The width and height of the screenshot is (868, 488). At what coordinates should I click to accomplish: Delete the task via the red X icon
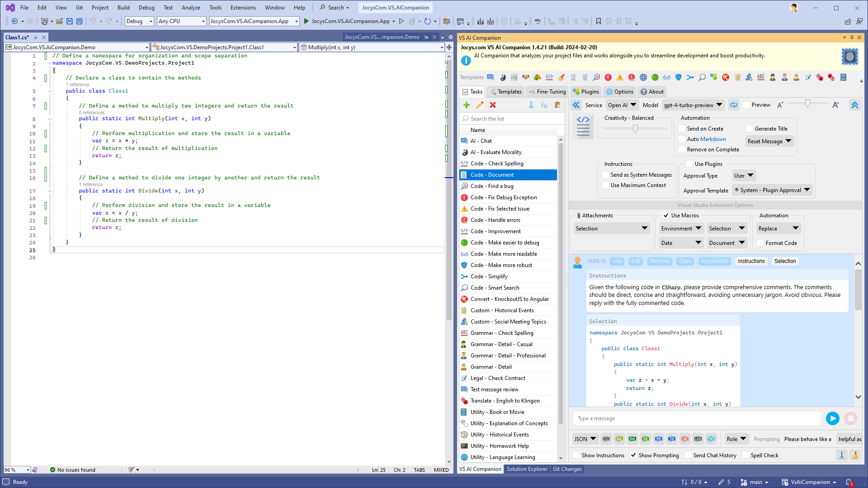493,105
